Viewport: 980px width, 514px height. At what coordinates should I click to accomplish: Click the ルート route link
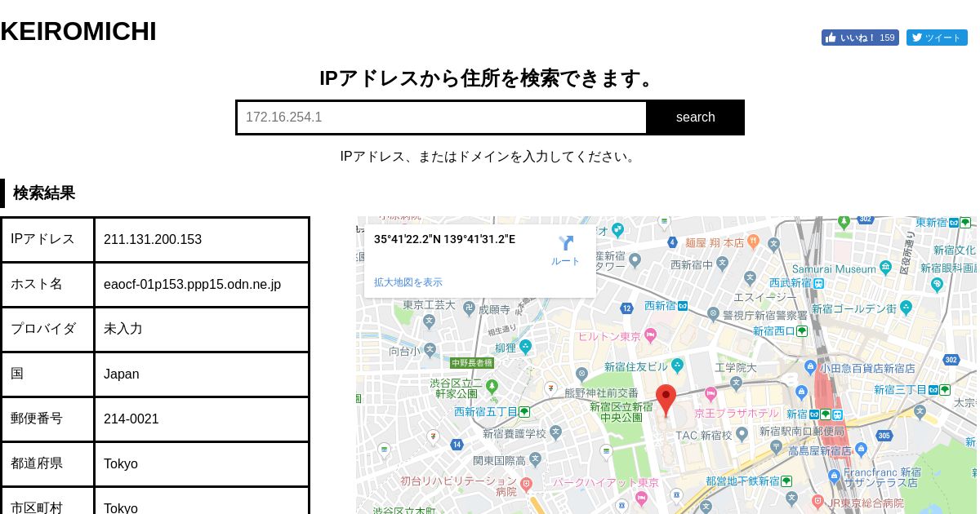pos(565,261)
